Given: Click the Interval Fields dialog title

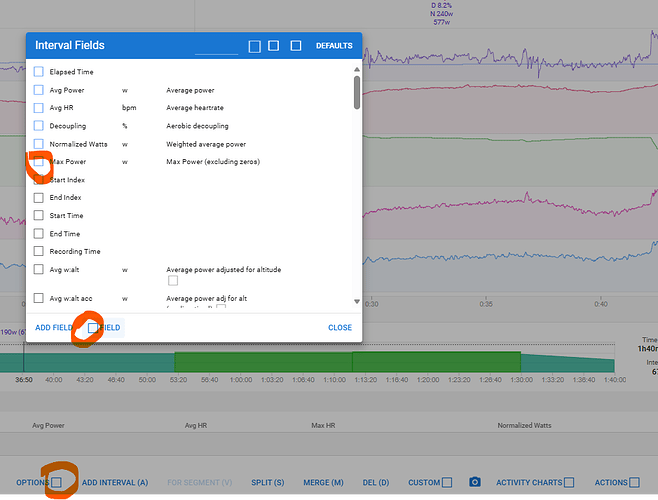Looking at the screenshot, I should coord(70,45).
